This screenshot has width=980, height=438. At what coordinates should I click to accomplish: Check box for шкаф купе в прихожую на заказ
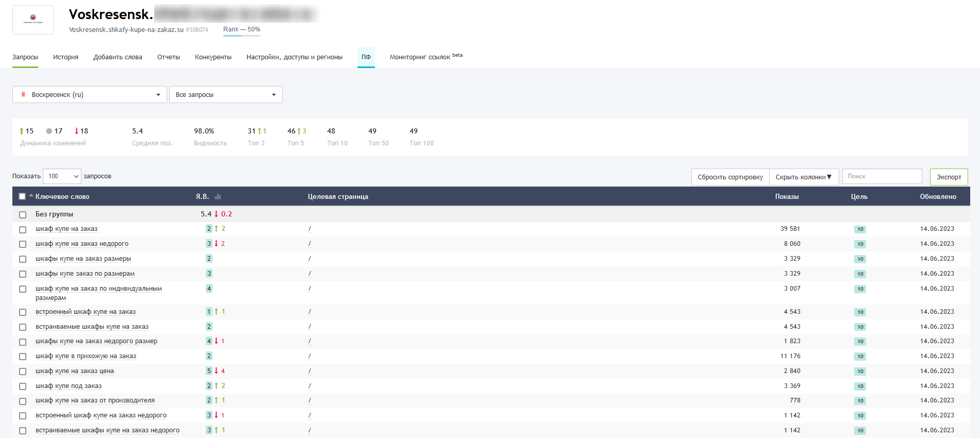(23, 357)
